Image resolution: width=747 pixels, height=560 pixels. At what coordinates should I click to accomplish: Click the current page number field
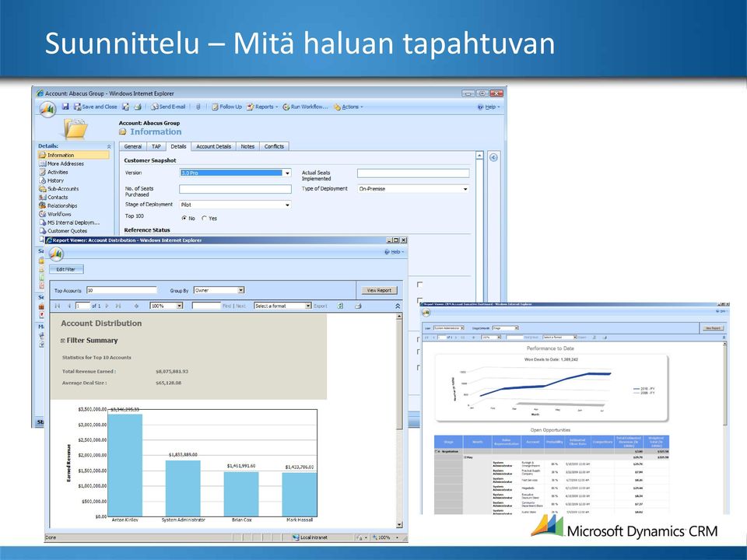[82, 306]
